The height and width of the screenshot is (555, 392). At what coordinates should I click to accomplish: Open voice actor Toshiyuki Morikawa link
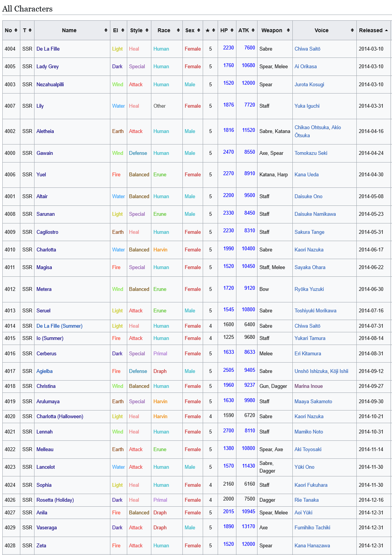tap(315, 310)
